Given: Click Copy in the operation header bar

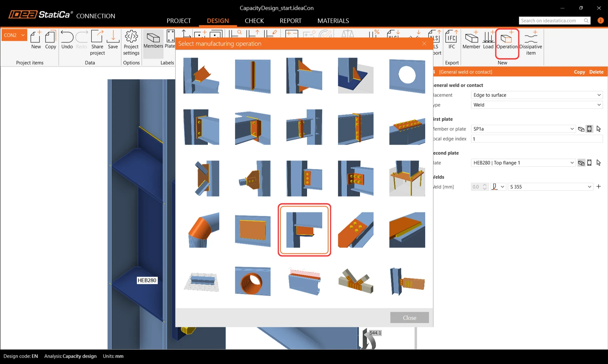Looking at the screenshot, I should tap(579, 72).
